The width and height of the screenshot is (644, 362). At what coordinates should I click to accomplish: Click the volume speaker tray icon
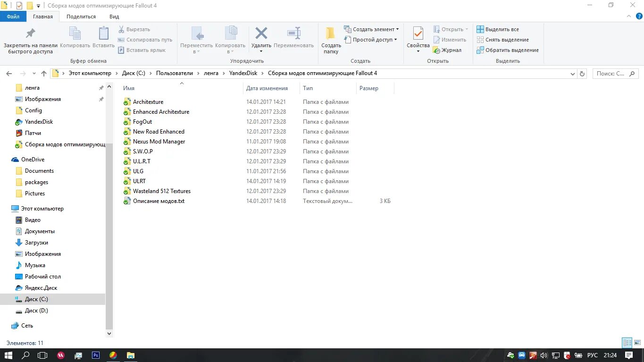544,355
